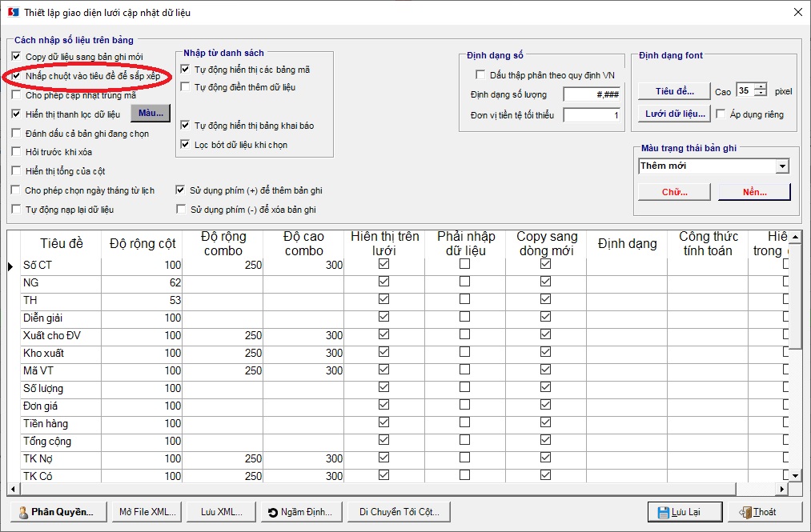The height and width of the screenshot is (532, 811).
Task: Click Định dạng column header
Action: click(627, 243)
